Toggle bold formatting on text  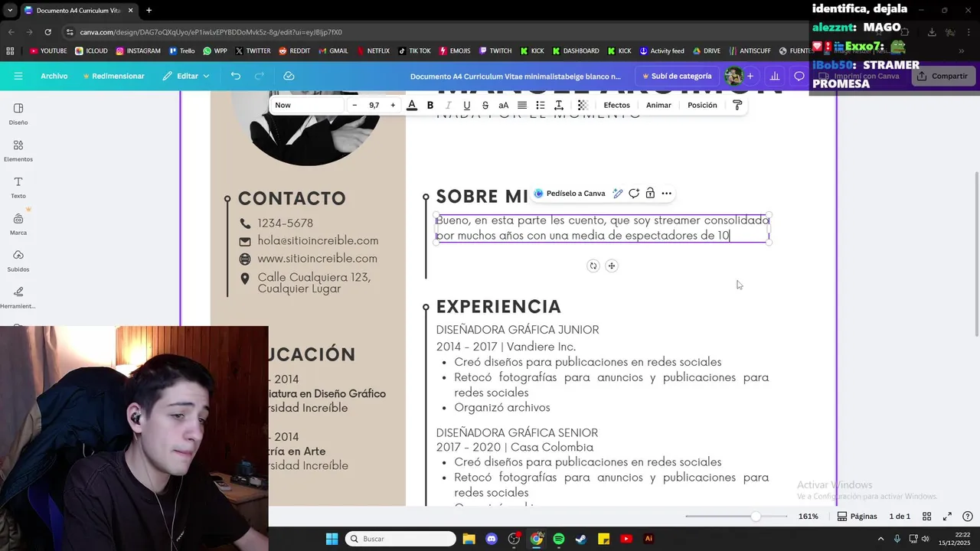coord(430,105)
